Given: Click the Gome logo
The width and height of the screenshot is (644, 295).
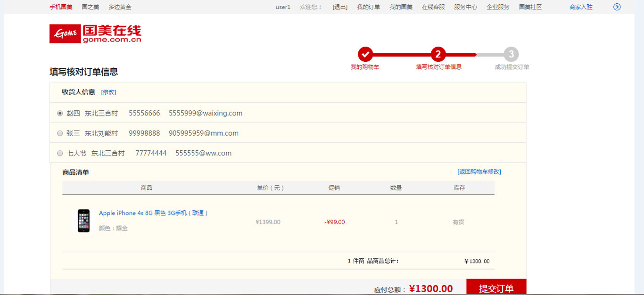Looking at the screenshot, I should pos(95,34).
